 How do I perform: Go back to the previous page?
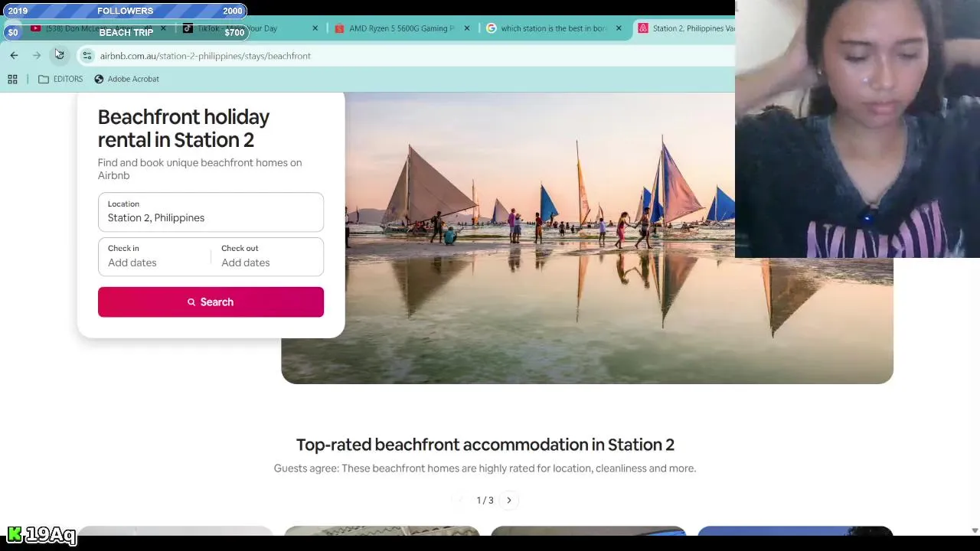click(x=14, y=55)
